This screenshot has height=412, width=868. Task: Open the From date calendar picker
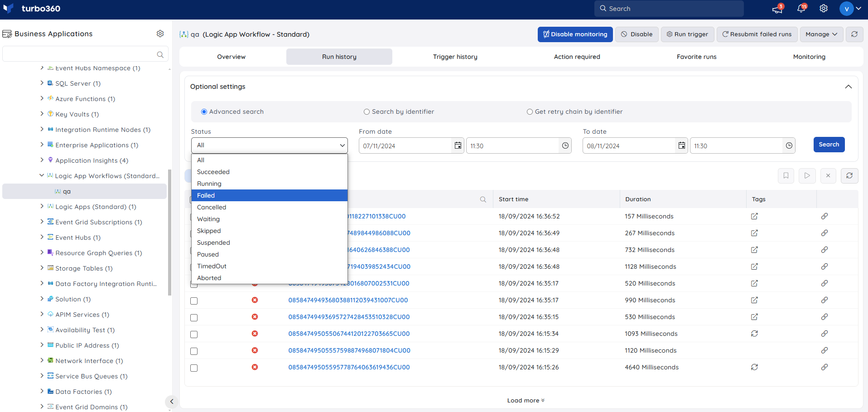click(458, 145)
